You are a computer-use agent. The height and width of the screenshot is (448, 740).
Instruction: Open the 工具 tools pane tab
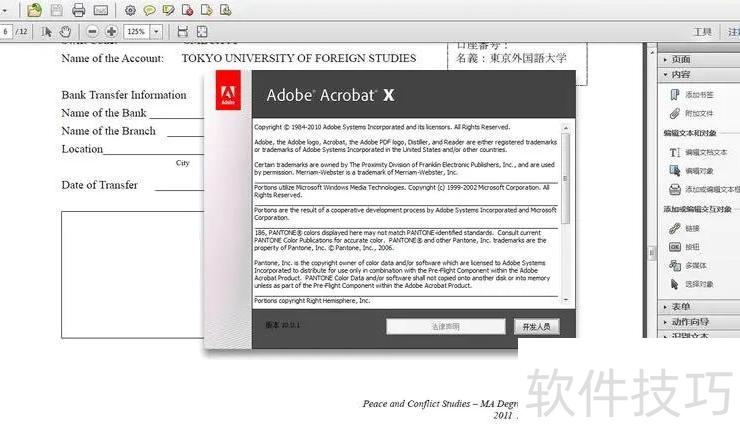coord(702,32)
